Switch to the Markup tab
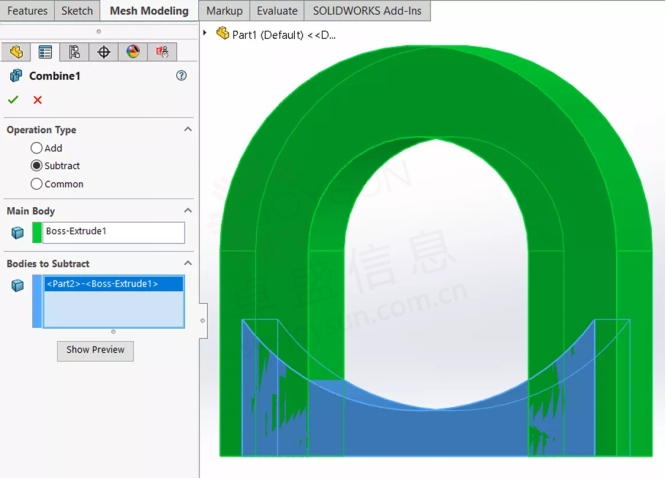666x479 pixels. click(x=224, y=11)
